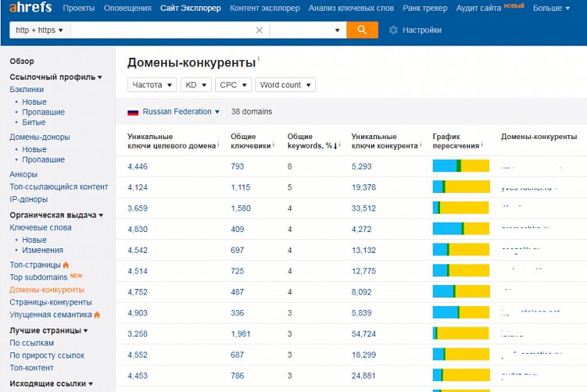Open the Russian Federation country dropdown

click(181, 112)
